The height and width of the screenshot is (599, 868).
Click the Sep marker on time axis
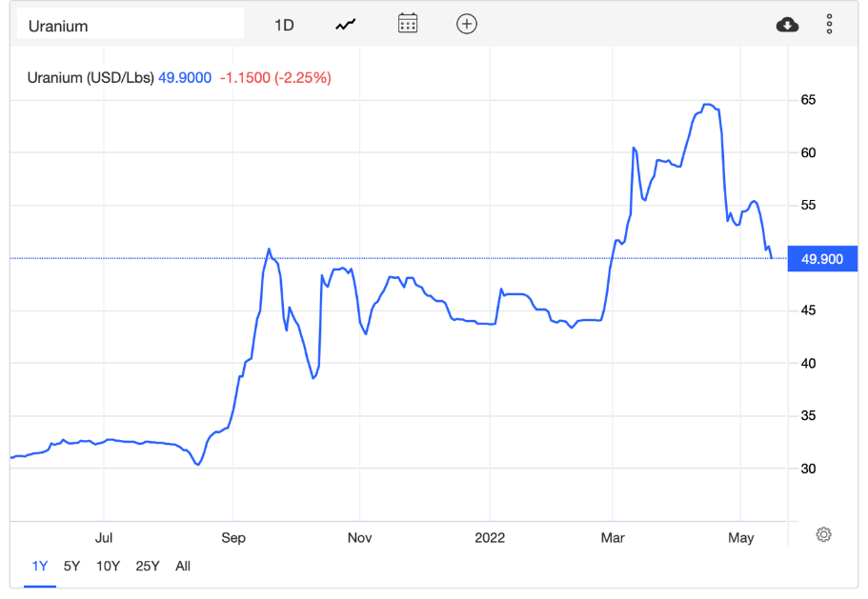point(233,538)
